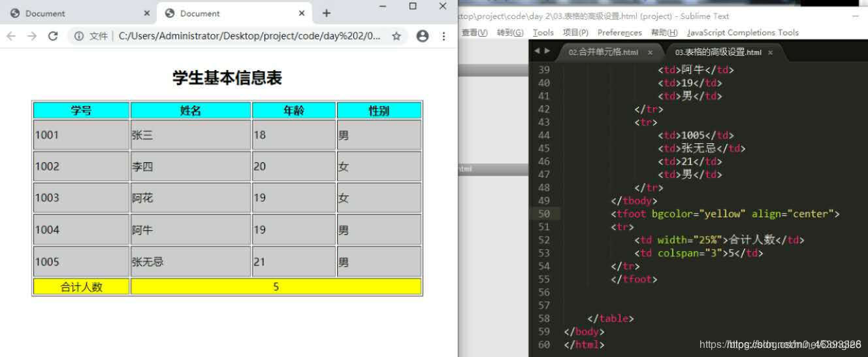Image resolution: width=868 pixels, height=357 pixels.
Task: Close the first Document tab in Chrome
Action: coord(146,13)
